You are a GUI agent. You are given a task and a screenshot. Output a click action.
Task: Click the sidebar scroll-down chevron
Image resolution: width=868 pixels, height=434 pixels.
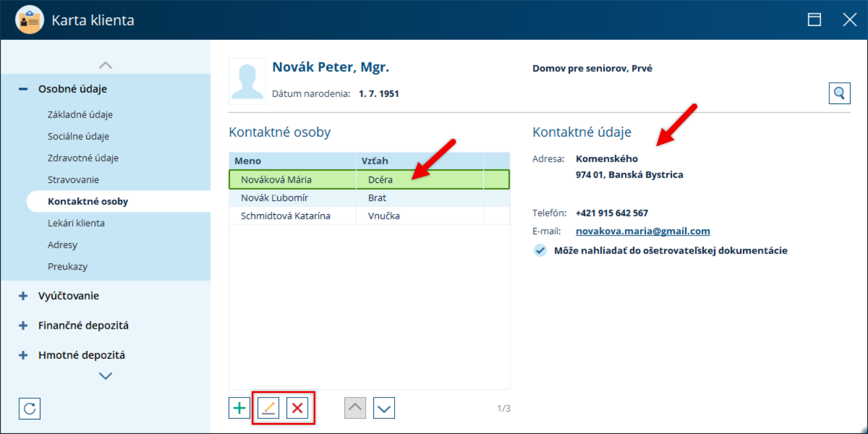(105, 376)
